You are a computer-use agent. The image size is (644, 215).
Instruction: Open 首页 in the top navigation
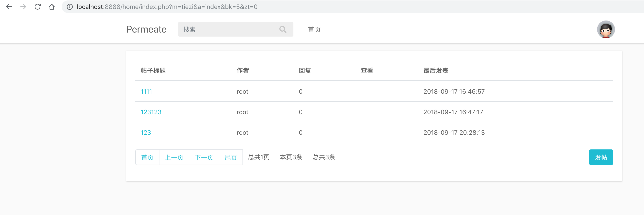click(314, 29)
